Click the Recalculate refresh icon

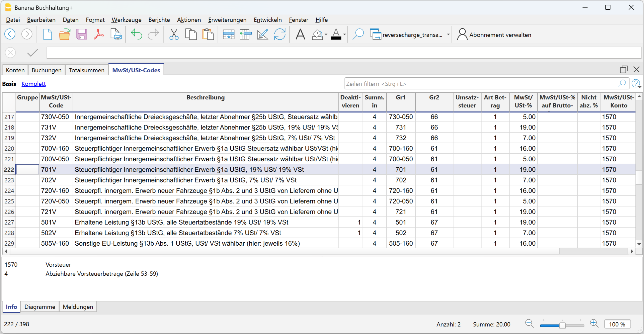[x=279, y=34]
